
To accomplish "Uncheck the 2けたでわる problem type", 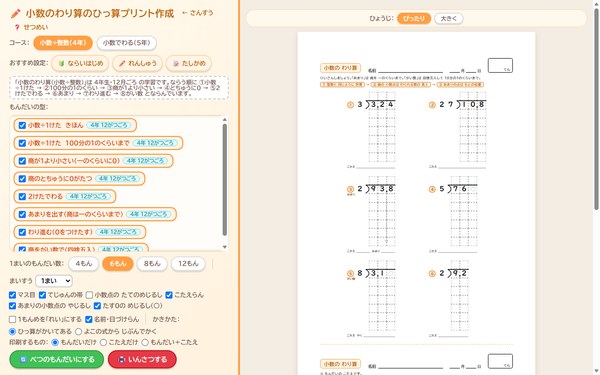I will (x=22, y=196).
